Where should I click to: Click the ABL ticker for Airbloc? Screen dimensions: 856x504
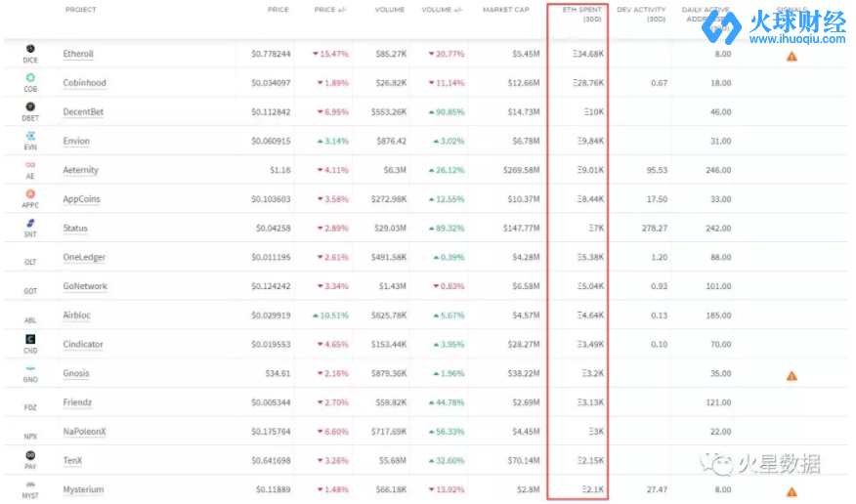point(30,320)
